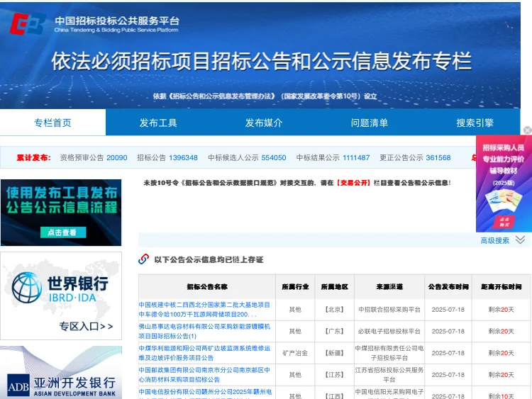Image resolution: width=532 pixels, height=399 pixels.
Task: Click the 矿产冶金 industry cell
Action: [x=295, y=353]
